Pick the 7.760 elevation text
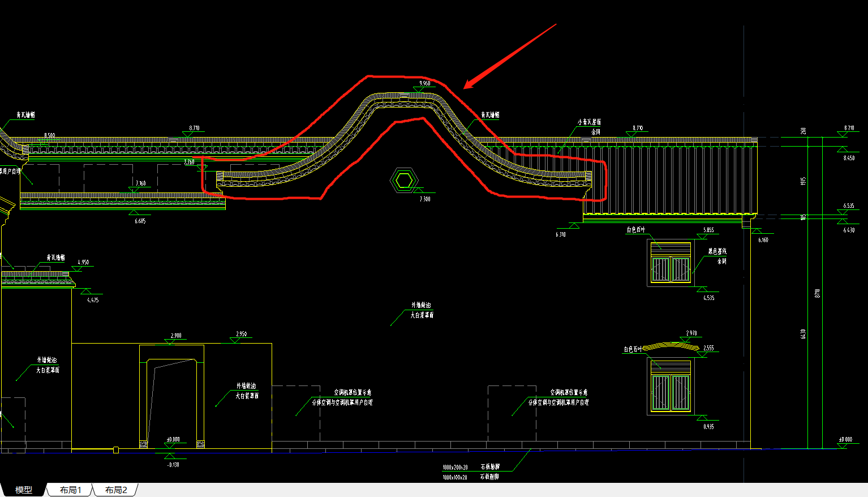Viewport: 868px width, 497px height. pos(189,162)
